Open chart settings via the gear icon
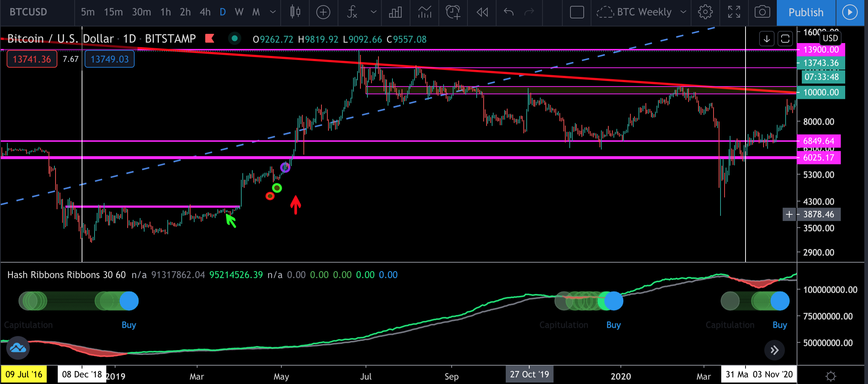 (705, 12)
